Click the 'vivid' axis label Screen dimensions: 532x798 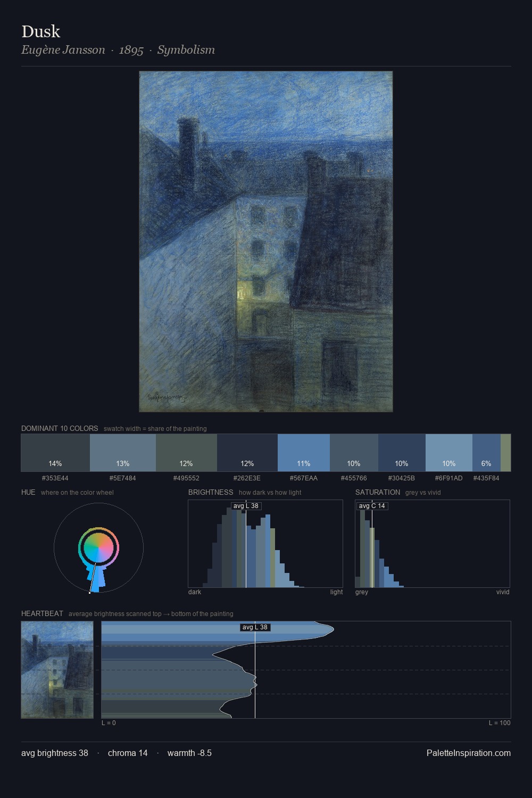click(503, 592)
